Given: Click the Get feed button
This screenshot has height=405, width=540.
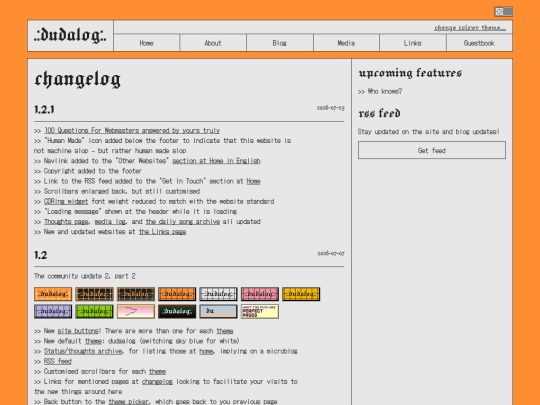Looking at the screenshot, I should (x=432, y=150).
